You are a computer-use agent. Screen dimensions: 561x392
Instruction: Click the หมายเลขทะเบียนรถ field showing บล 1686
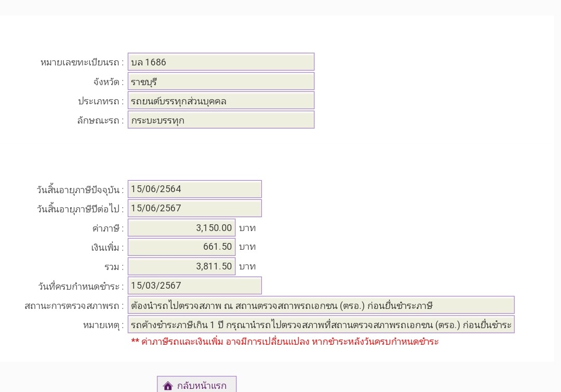tap(221, 62)
